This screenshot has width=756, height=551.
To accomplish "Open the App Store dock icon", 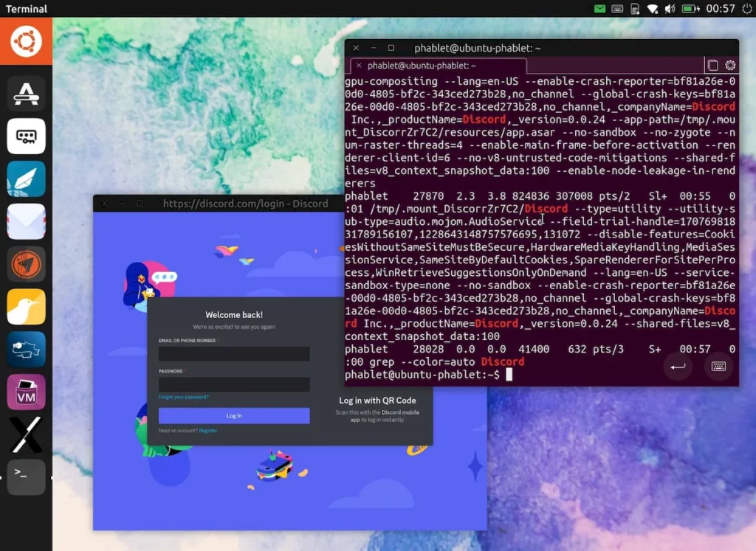I will [26, 94].
